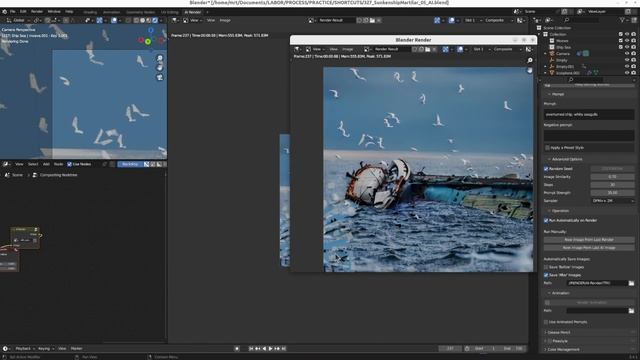640x360 pixels.
Task: Enable rendered viewport shading mode
Action: click(x=155, y=20)
